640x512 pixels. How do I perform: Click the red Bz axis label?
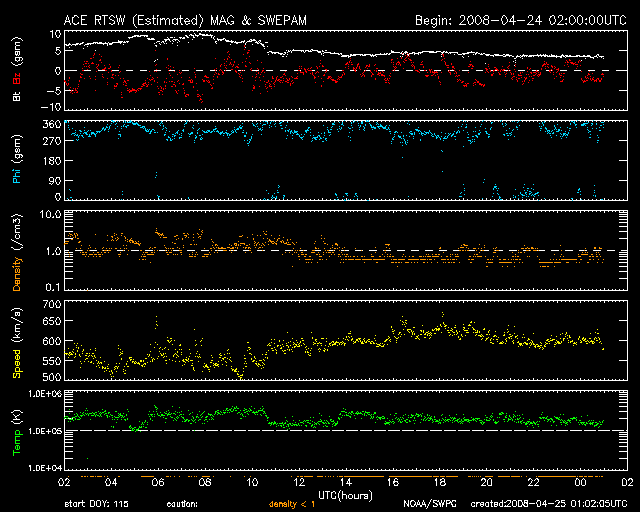coord(15,81)
